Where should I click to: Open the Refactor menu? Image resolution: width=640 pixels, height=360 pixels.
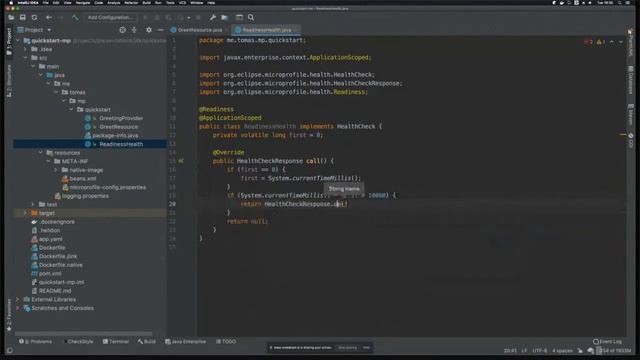pos(131,2)
